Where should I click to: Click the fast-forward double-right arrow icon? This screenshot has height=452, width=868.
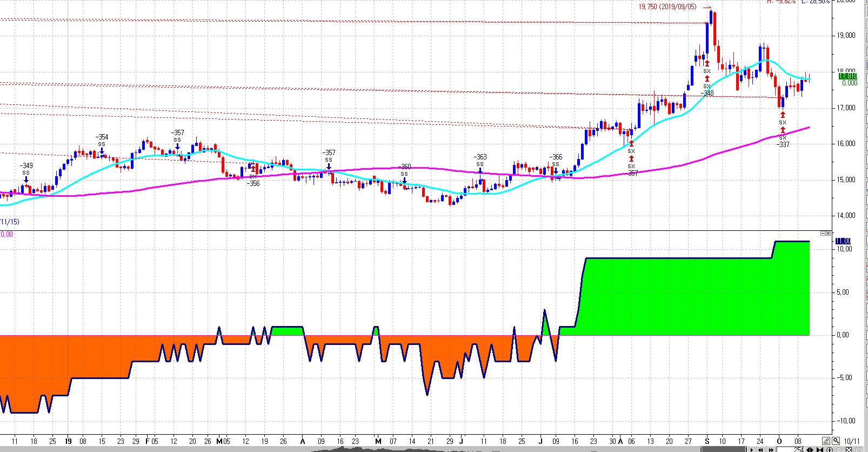(771, 450)
